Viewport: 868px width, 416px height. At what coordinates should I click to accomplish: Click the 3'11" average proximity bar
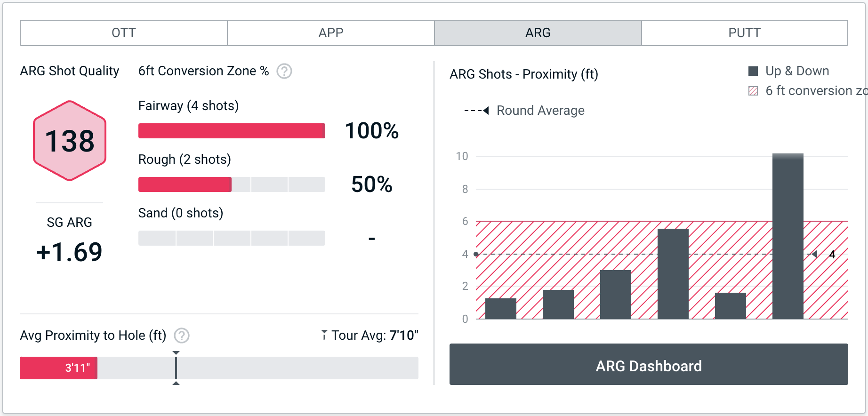(59, 368)
